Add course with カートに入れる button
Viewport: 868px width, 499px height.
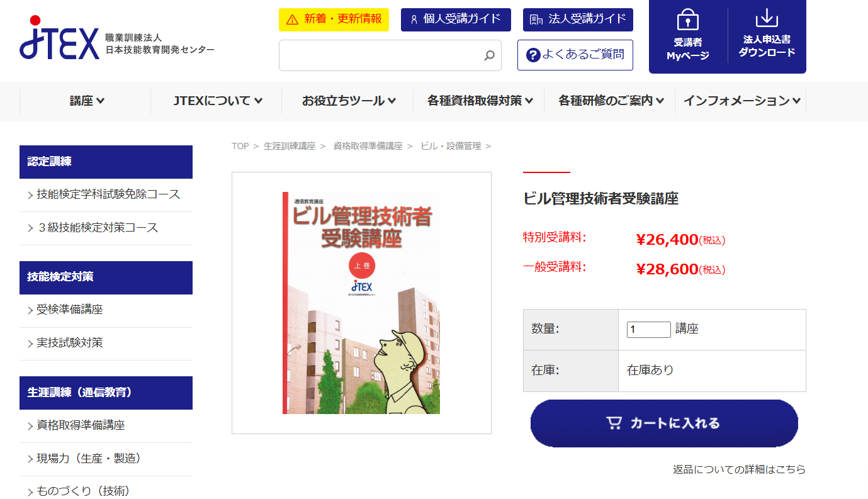click(x=664, y=423)
